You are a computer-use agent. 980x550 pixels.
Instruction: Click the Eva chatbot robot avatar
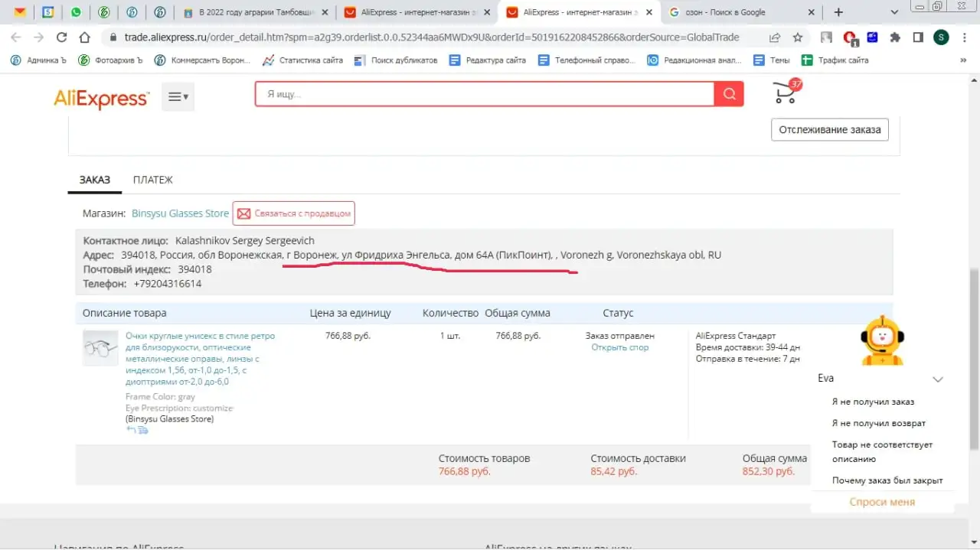point(882,340)
